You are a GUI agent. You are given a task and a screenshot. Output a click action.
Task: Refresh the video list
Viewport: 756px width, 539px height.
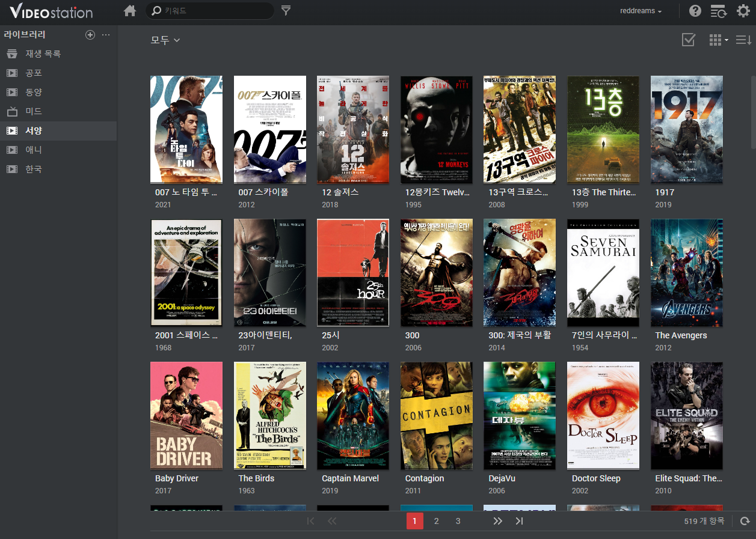pos(745,521)
